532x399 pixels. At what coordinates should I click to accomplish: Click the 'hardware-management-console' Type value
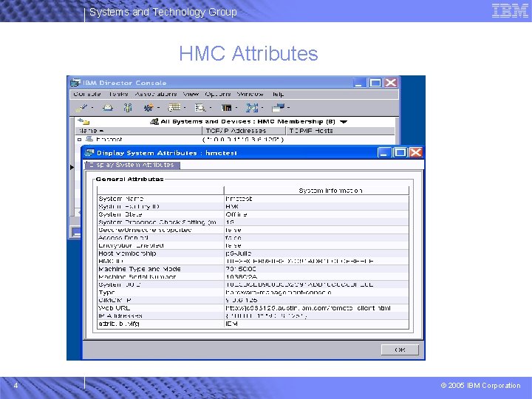click(x=279, y=293)
